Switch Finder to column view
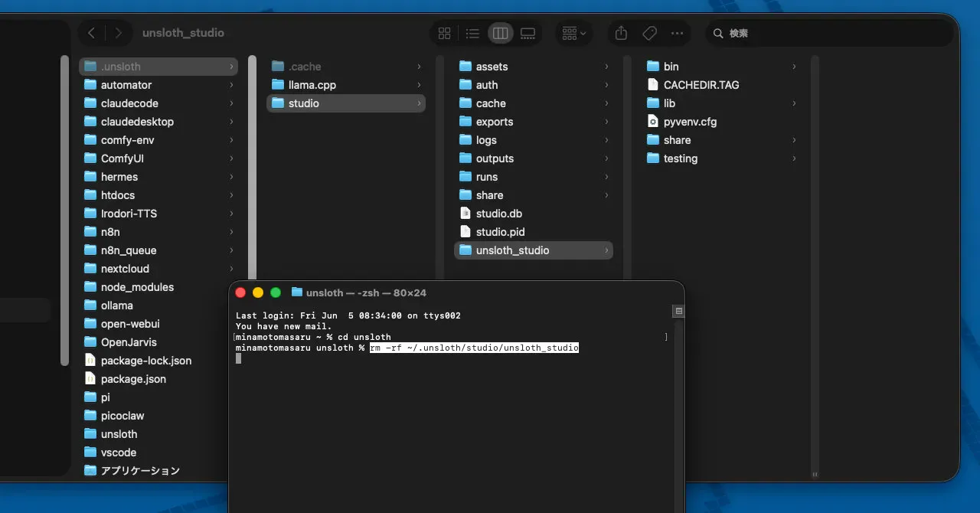Image resolution: width=980 pixels, height=513 pixels. coord(501,33)
